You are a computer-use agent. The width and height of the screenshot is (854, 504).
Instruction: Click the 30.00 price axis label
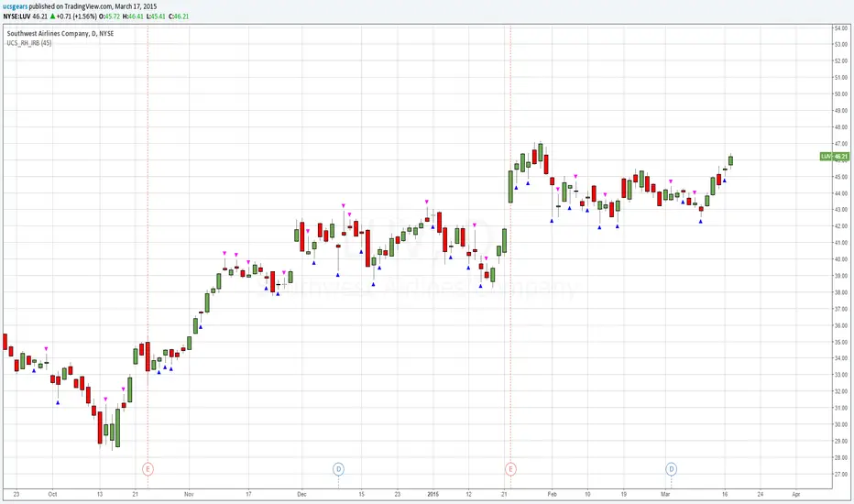click(x=841, y=424)
